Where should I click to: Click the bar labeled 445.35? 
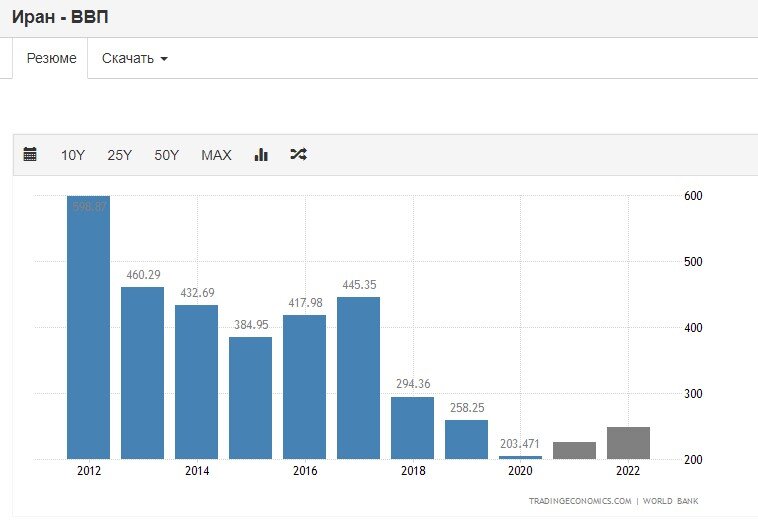coord(358,378)
